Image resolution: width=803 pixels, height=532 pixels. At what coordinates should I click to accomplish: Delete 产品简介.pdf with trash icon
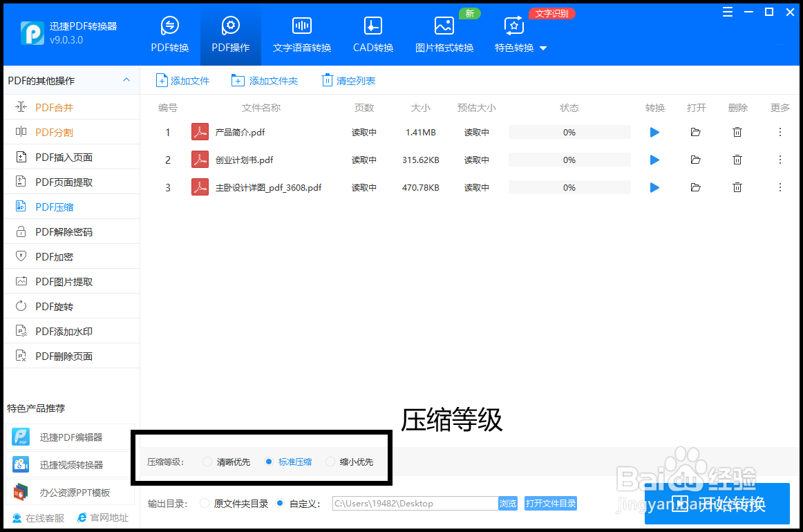(x=737, y=132)
